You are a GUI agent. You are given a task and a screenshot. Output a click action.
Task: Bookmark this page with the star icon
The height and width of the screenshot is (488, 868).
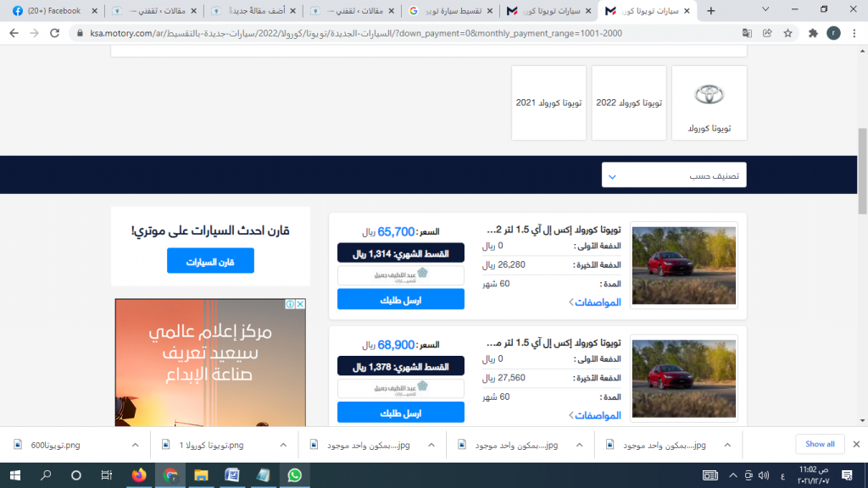787,33
